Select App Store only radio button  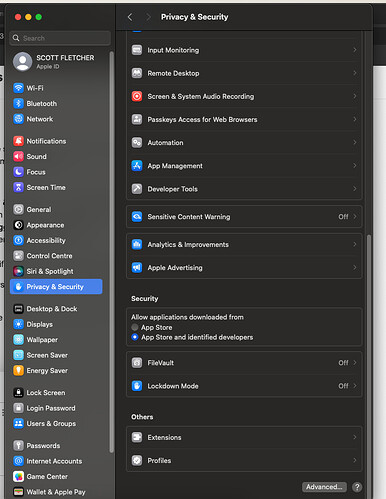coord(135,327)
